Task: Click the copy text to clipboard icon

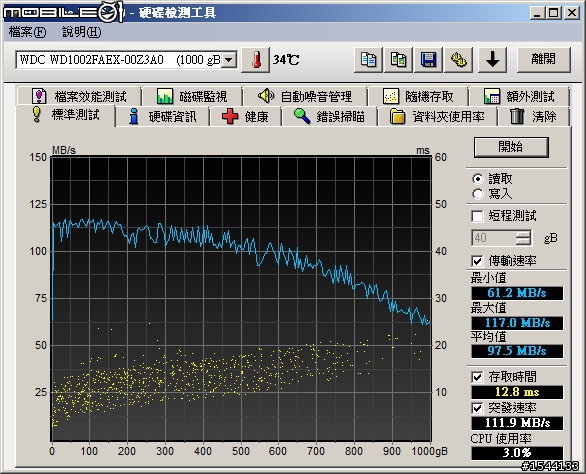Action: (x=368, y=60)
